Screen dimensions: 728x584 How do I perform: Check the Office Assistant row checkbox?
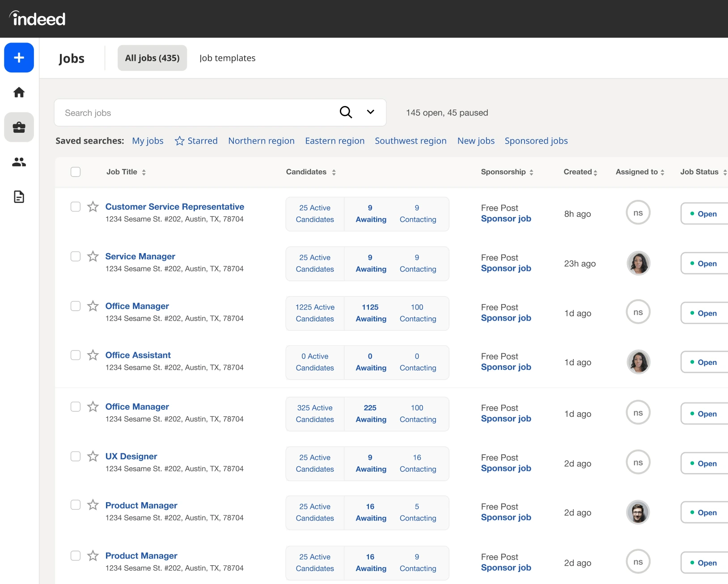(x=76, y=355)
